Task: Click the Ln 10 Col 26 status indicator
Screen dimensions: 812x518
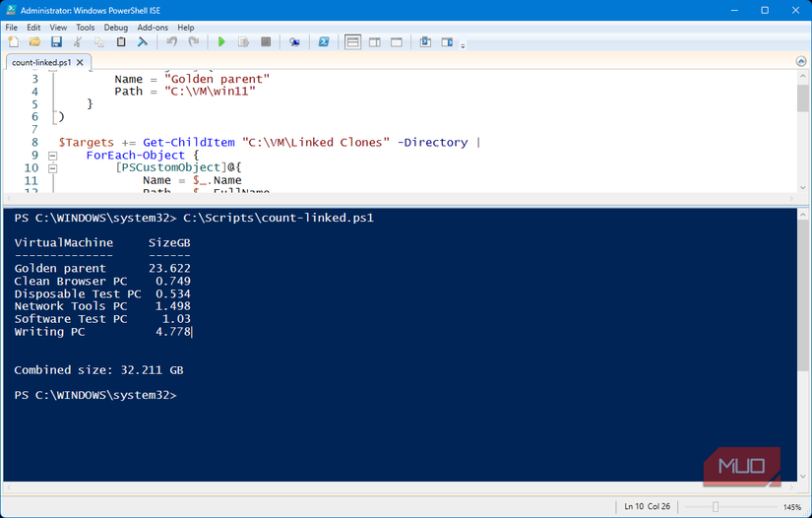Action: [647, 506]
